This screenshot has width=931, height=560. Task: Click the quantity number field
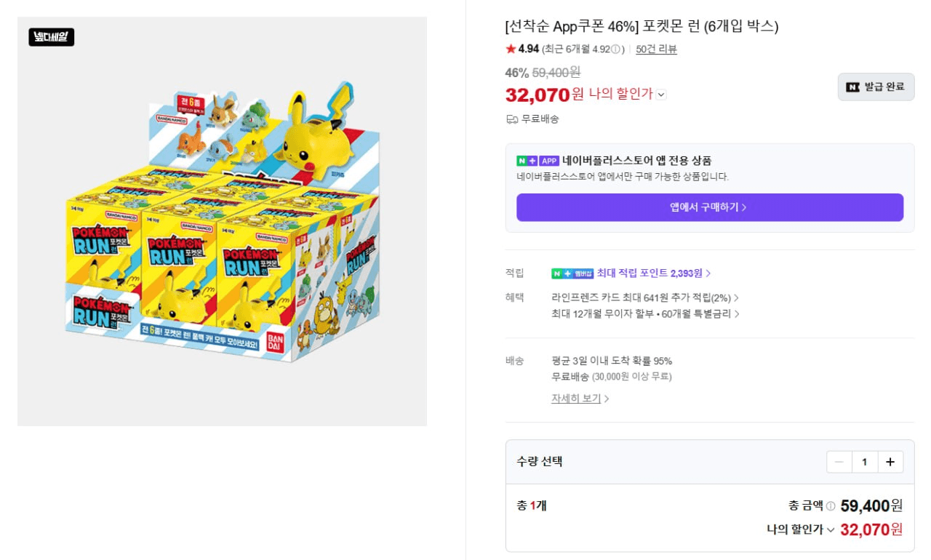coord(865,462)
